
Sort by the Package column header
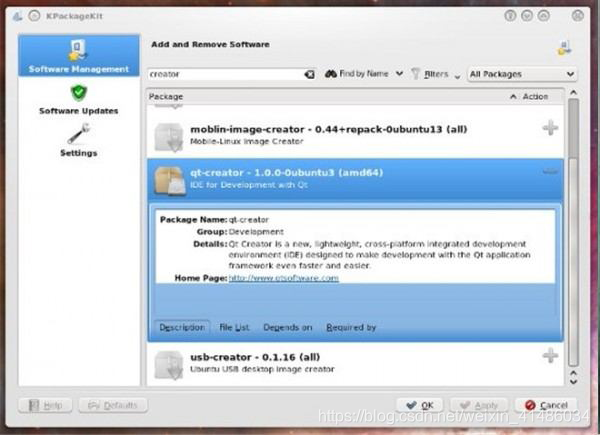click(166, 96)
